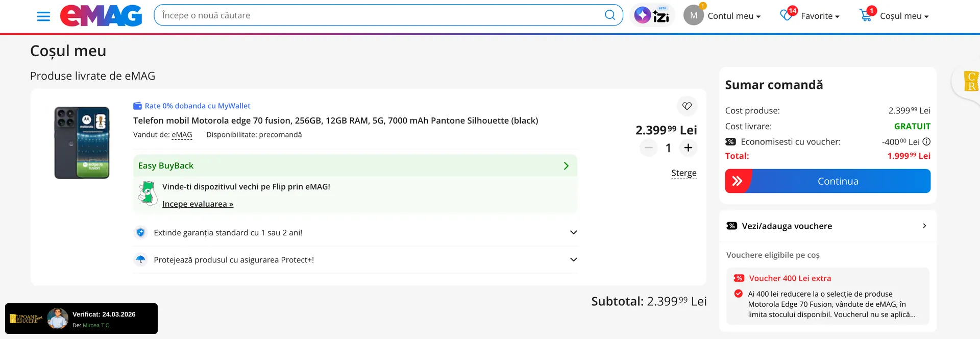Expand the Protect+ insurance option
Image resolution: width=980 pixels, height=339 pixels.
[573, 260]
